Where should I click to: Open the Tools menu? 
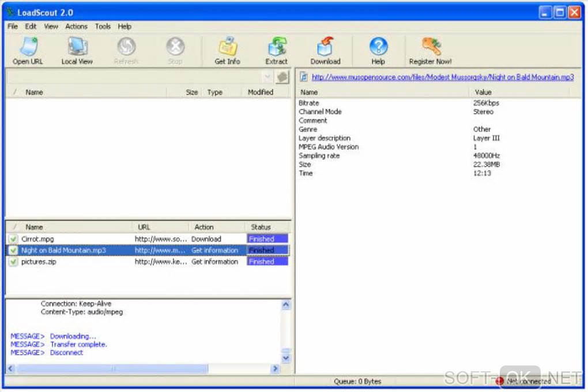(103, 27)
